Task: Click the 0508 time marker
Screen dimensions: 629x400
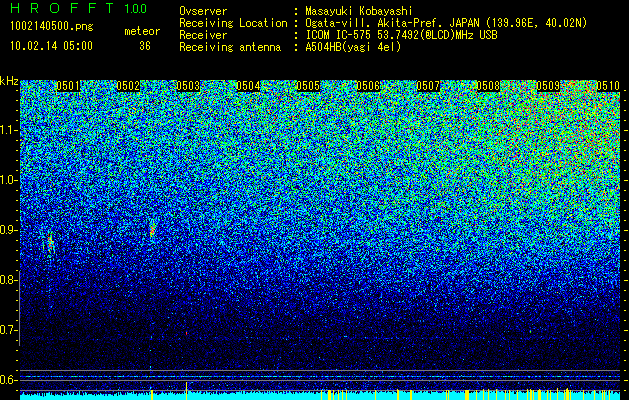Action: coord(488,86)
